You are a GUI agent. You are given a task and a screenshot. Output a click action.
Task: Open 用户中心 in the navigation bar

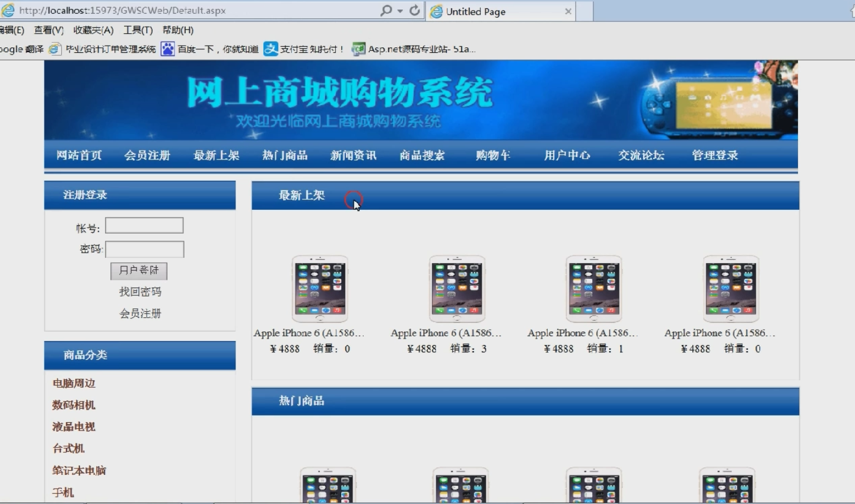(x=567, y=155)
